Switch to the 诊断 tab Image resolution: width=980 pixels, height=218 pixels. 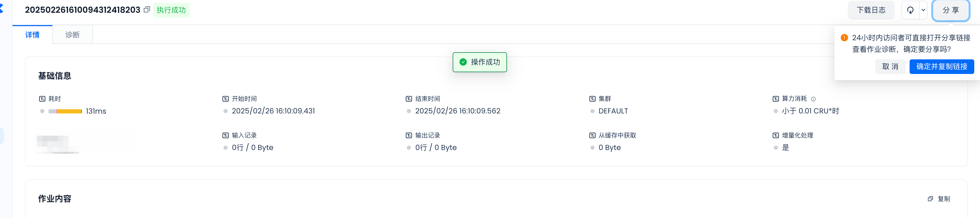click(x=72, y=35)
